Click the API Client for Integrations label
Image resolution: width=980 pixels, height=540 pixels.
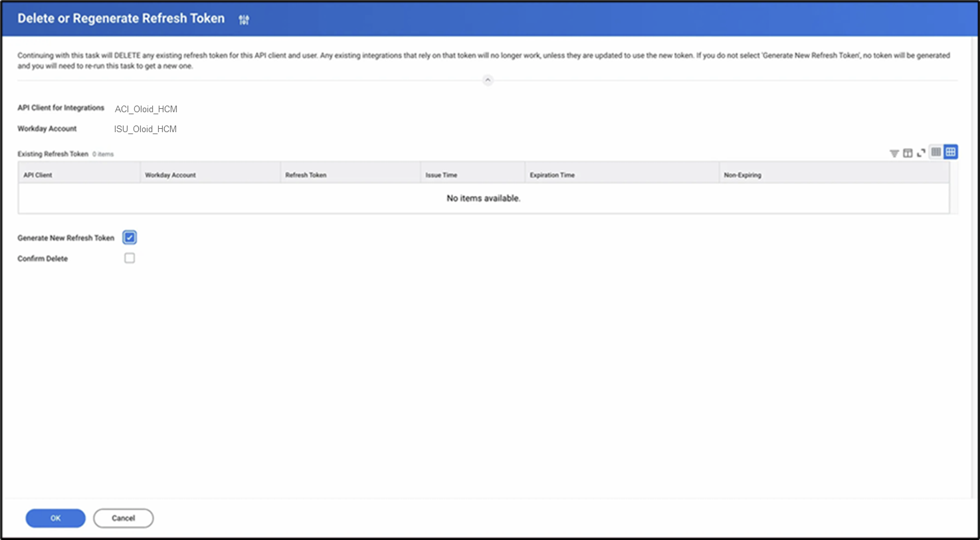pos(61,108)
